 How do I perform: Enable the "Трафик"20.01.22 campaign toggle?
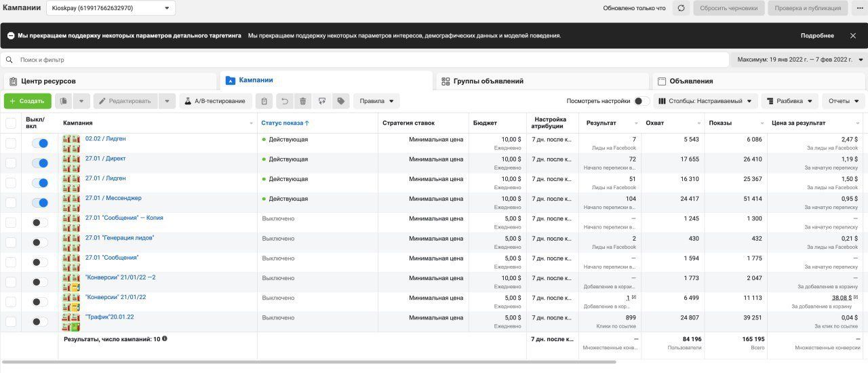40,321
